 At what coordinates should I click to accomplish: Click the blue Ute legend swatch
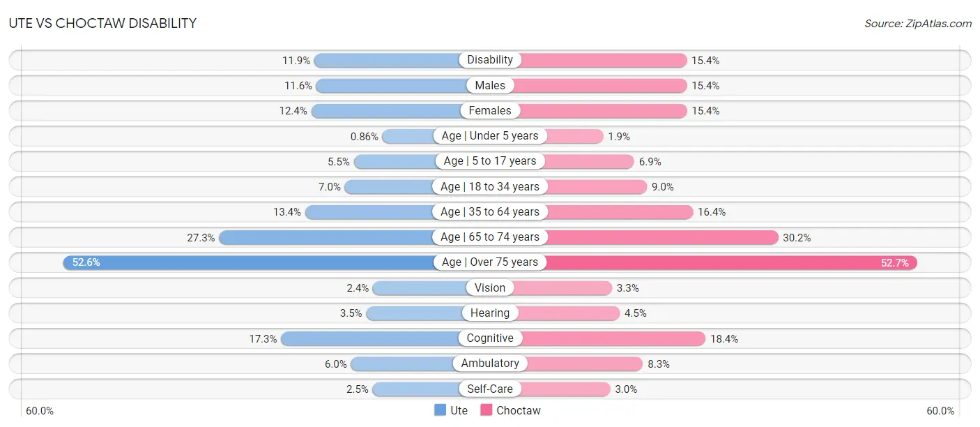click(x=440, y=410)
